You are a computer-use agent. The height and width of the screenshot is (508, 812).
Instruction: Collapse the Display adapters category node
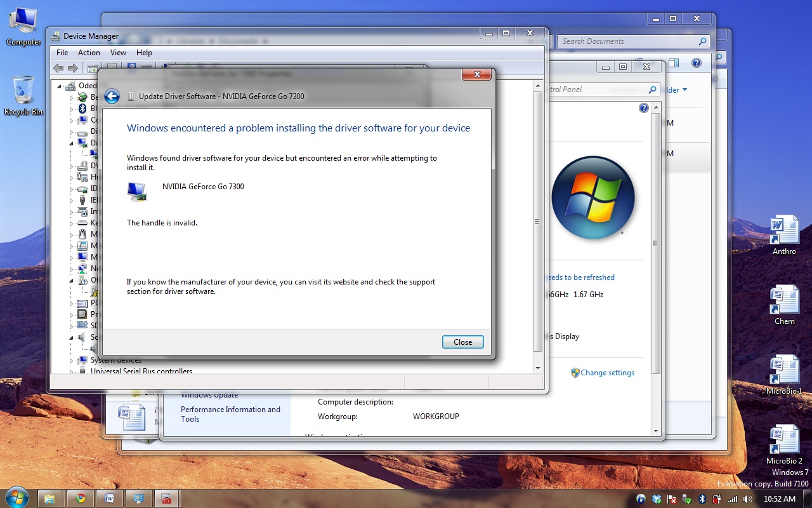(x=72, y=143)
